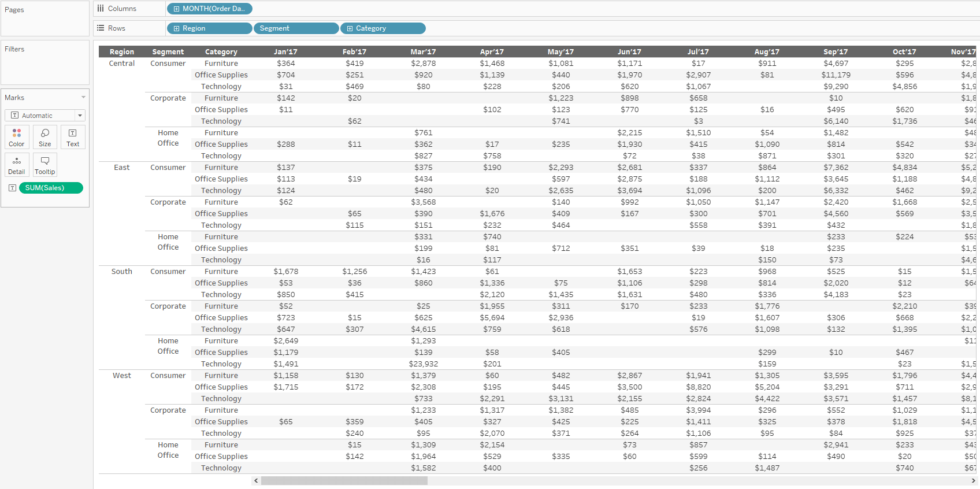Expand the MONTH(Order Date) pill date level
The image size is (980, 489).
[176, 9]
